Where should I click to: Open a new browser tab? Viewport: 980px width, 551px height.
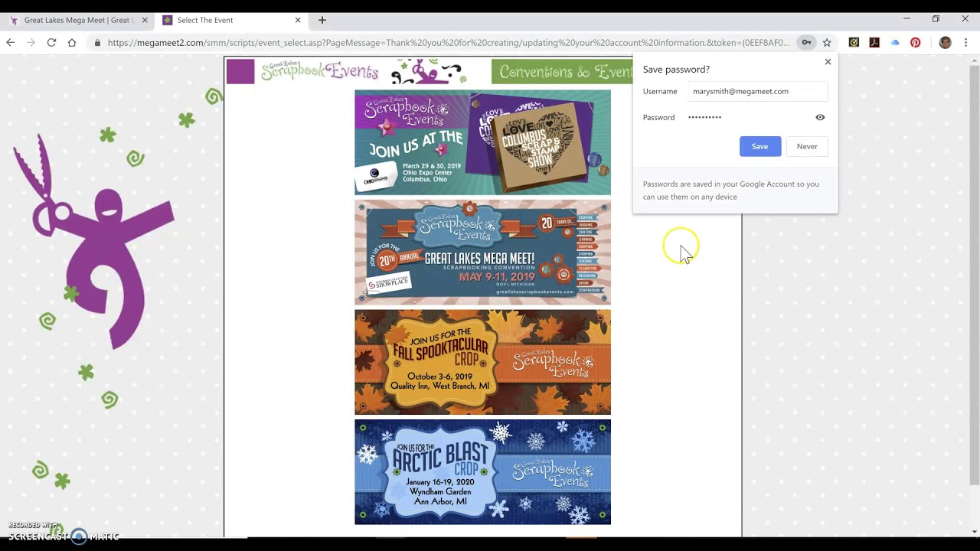tap(322, 20)
